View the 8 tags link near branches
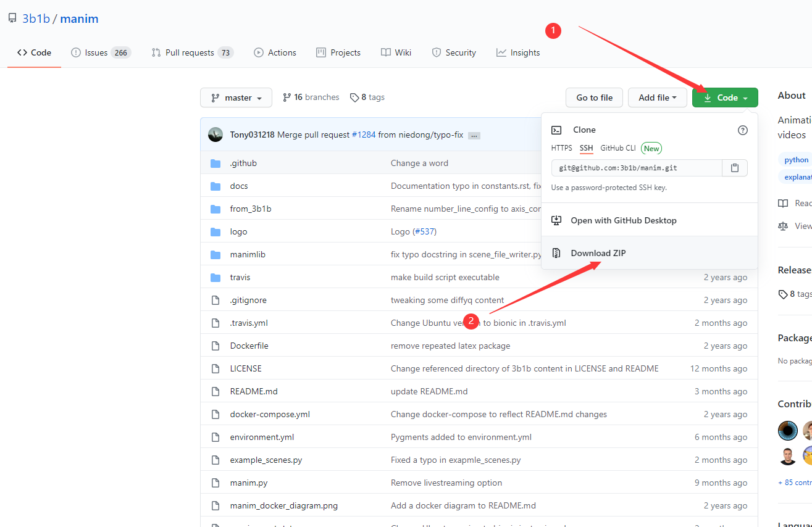This screenshot has height=527, width=812. (367, 98)
